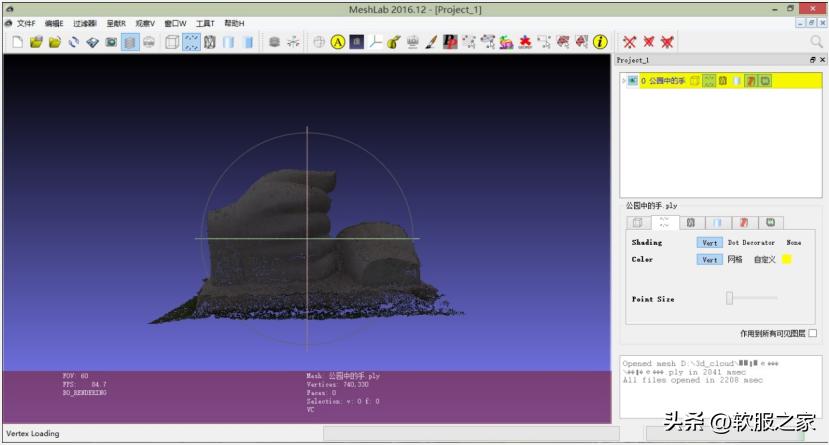Click the yellow circled A annotation icon
Screen dimensions: 829x445
pos(338,42)
